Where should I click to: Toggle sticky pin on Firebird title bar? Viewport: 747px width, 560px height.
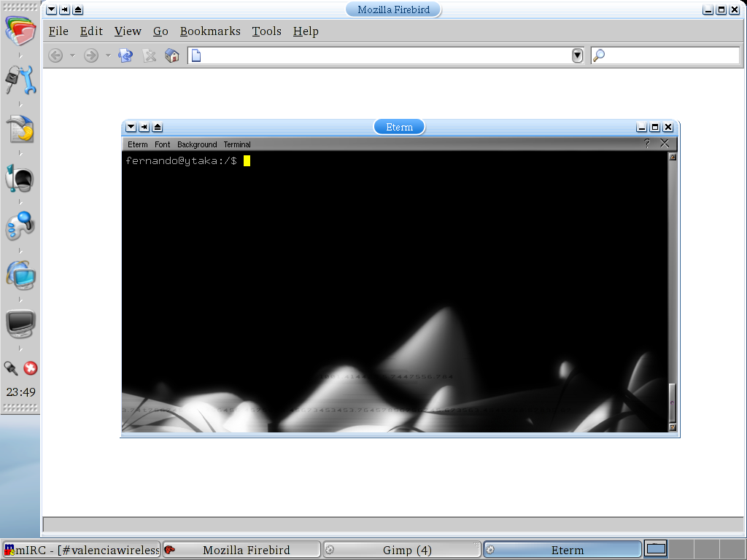pyautogui.click(x=65, y=9)
